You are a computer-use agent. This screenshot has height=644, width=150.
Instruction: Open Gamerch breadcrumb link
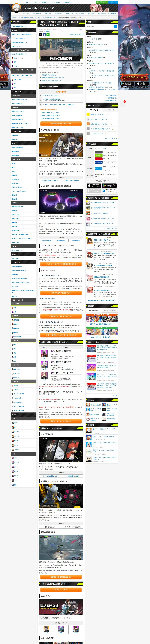(x=14, y=18)
